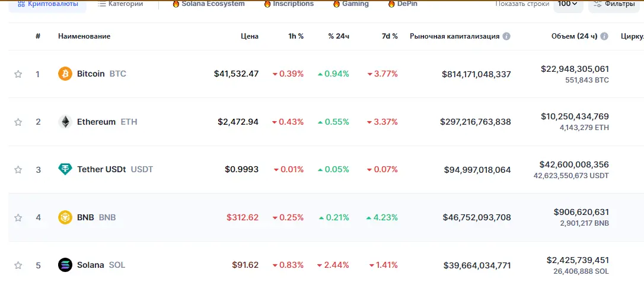Click Ethereum price $2,472.94
The width and height of the screenshot is (644, 288).
pyautogui.click(x=238, y=122)
